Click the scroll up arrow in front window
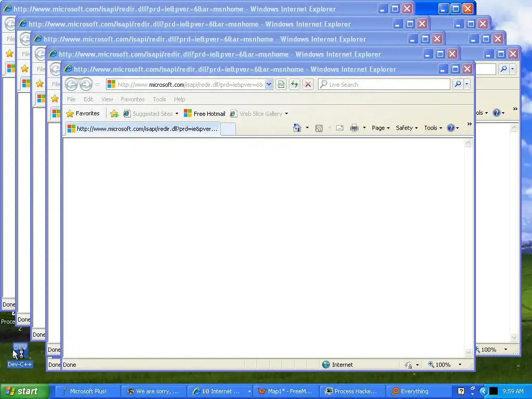Image resolution: width=532 pixels, height=399 pixels. 468,143
